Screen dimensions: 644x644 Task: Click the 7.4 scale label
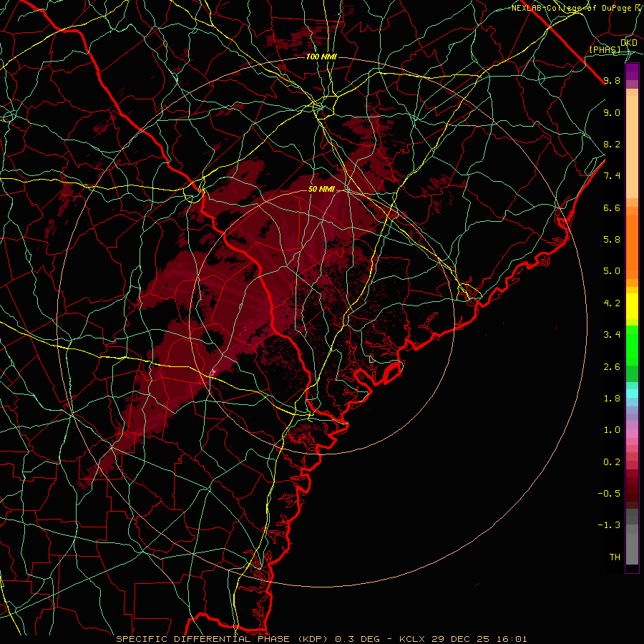pos(612,176)
